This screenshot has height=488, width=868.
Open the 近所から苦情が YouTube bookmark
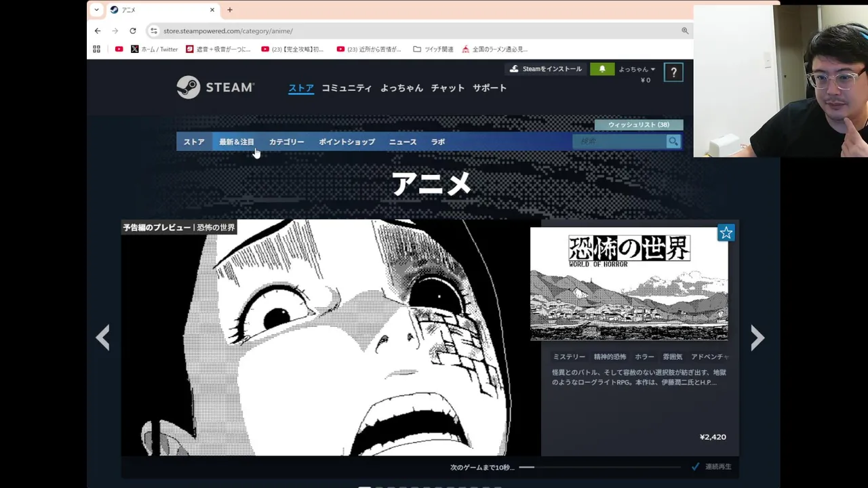369,49
